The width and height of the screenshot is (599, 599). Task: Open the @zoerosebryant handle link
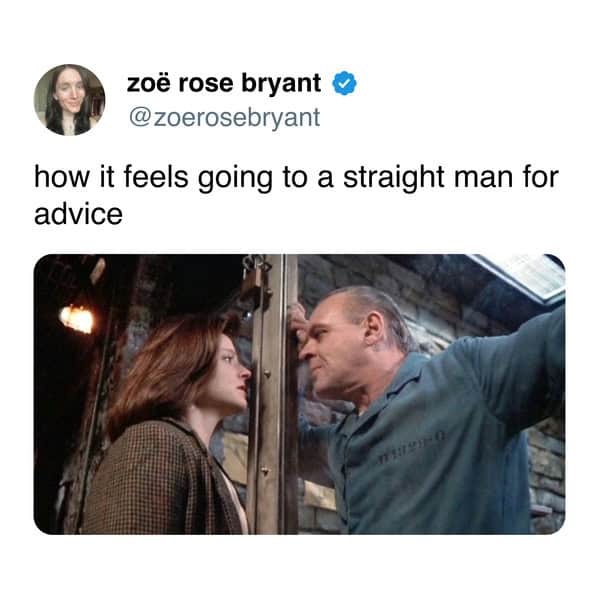click(x=224, y=117)
